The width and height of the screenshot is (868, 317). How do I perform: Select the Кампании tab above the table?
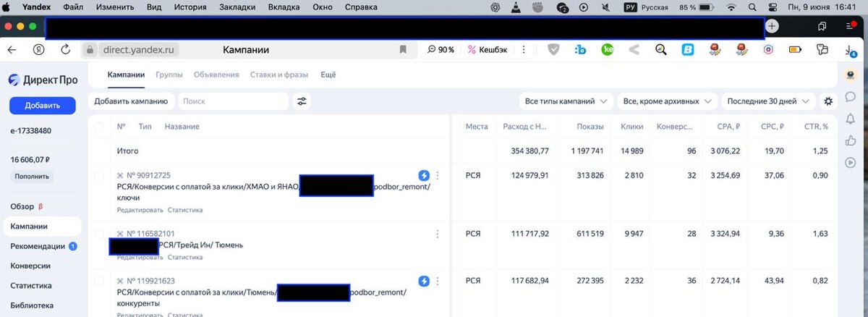pyautogui.click(x=126, y=75)
